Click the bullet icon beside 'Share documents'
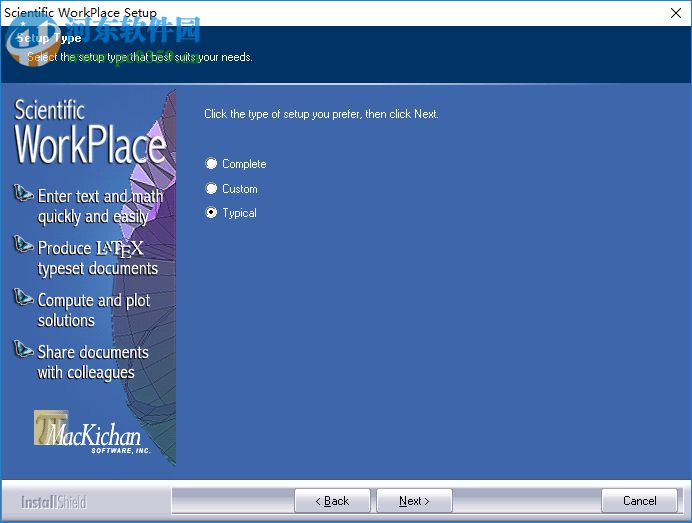The image size is (692, 523). 23,349
